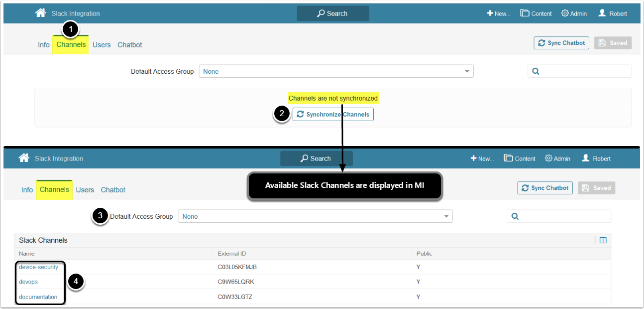The height and width of the screenshot is (309, 644).
Task: Select Channels tab in top panel
Action: (x=71, y=45)
